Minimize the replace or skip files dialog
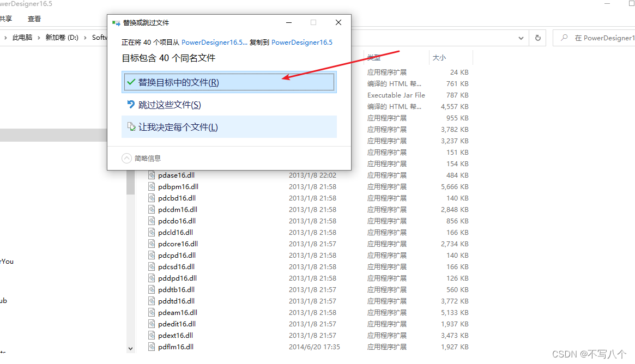The height and width of the screenshot is (364, 635). (x=289, y=22)
